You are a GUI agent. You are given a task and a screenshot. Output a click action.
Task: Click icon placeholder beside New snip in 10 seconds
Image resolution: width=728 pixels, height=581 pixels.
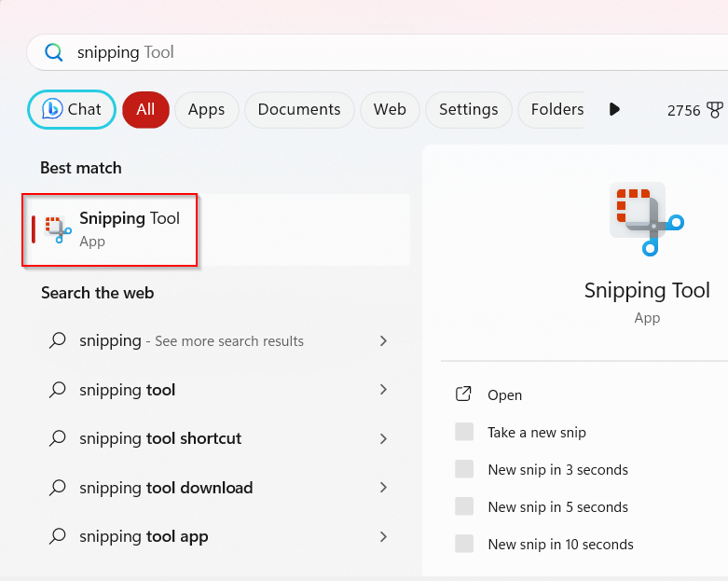(x=464, y=544)
